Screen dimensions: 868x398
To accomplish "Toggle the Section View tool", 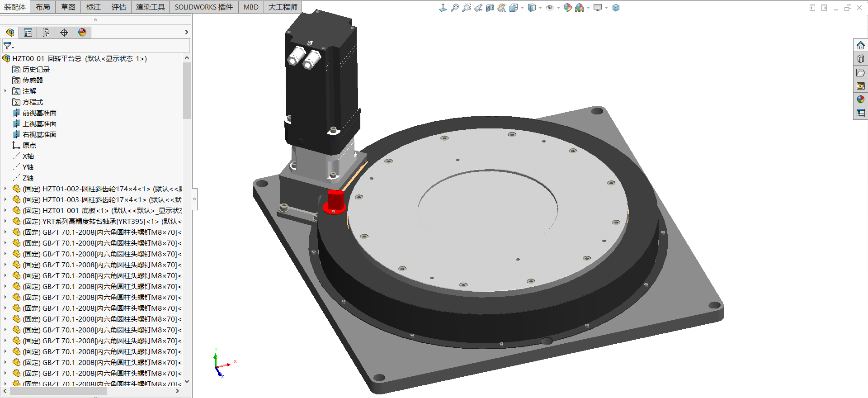I will point(490,8).
